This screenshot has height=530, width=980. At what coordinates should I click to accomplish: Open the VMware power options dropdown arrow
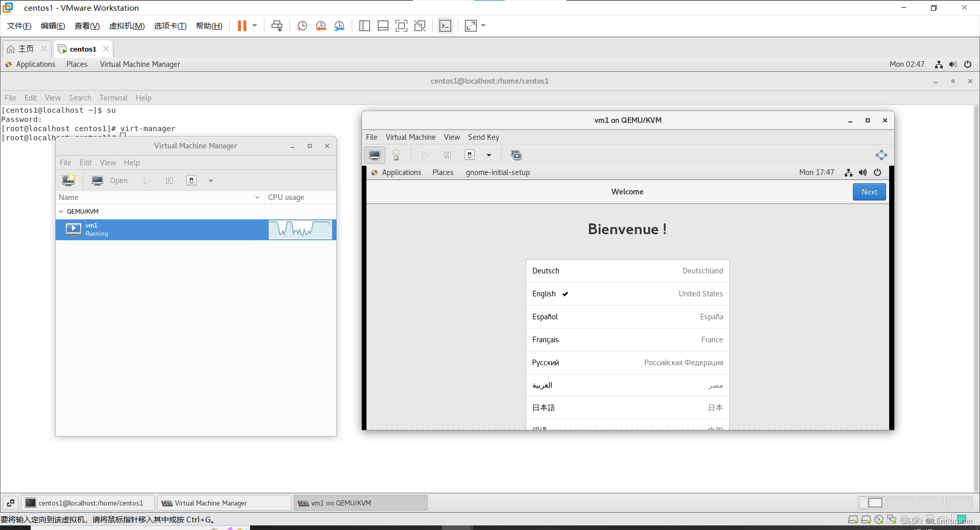pyautogui.click(x=255, y=26)
